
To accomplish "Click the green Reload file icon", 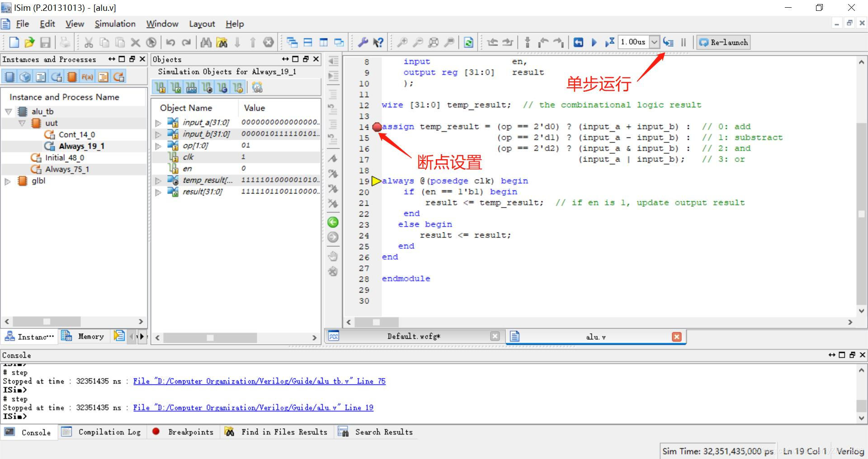I will (x=469, y=43).
